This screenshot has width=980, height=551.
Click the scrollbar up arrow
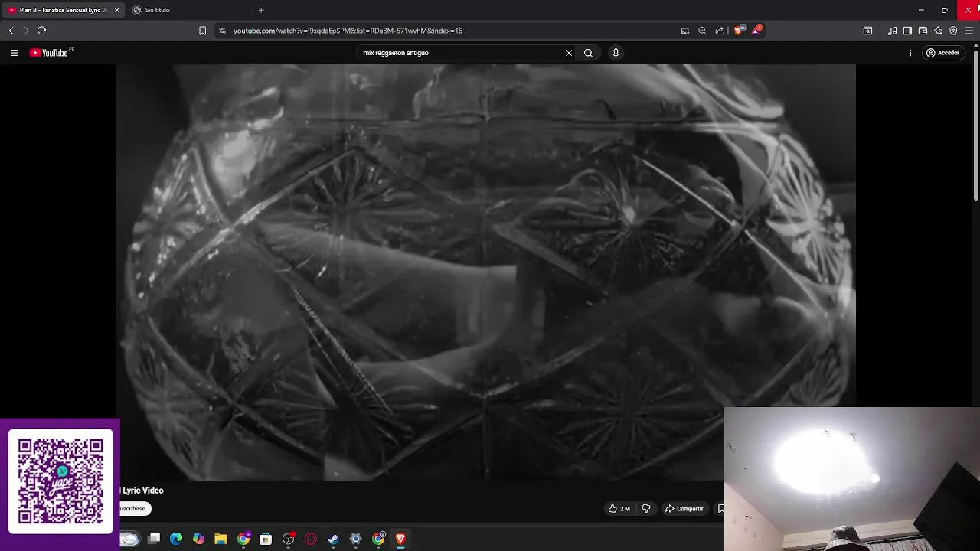tap(975, 46)
